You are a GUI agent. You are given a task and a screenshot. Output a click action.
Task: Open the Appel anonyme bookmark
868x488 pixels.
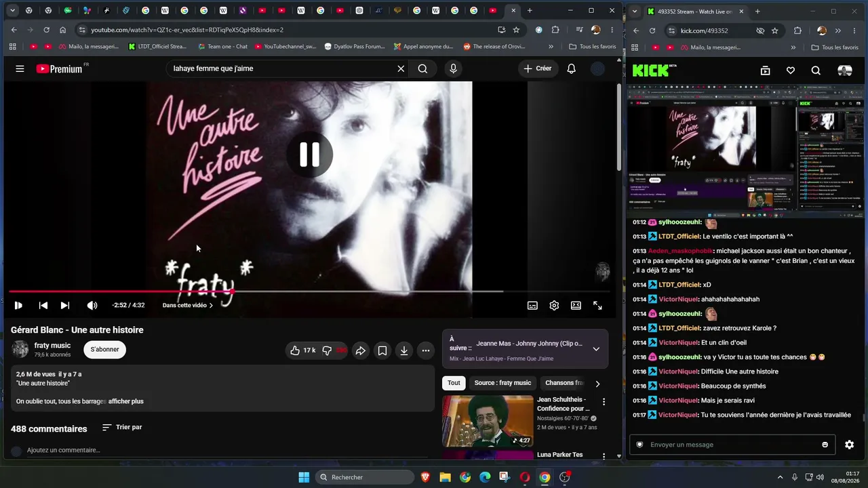[423, 47]
